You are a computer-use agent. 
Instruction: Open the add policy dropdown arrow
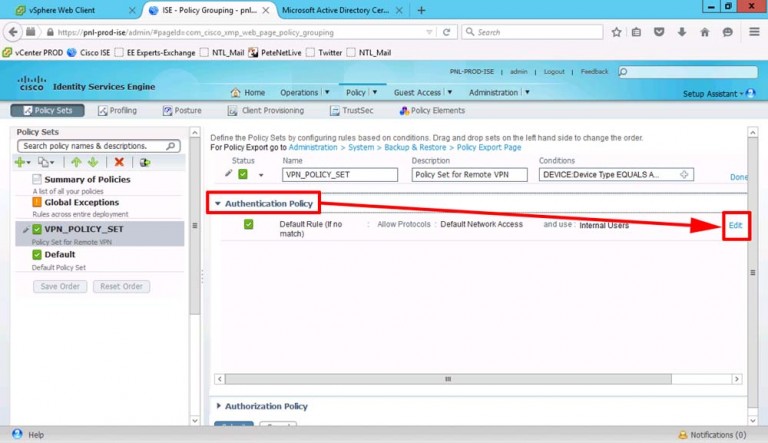(x=28, y=163)
